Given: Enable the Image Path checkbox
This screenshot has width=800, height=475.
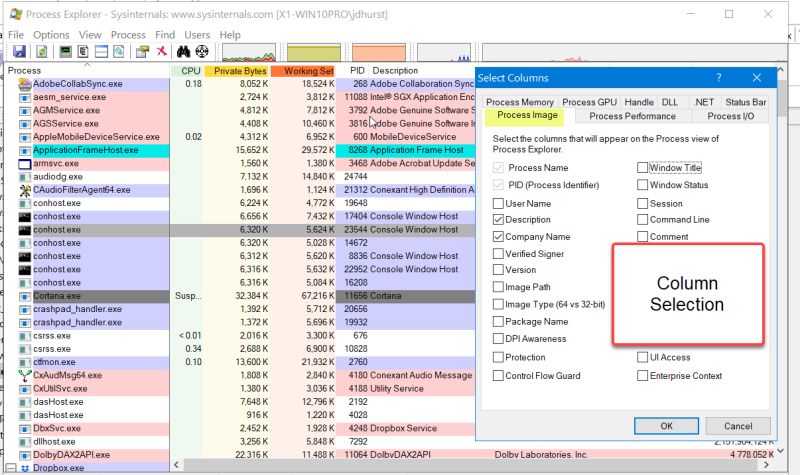Looking at the screenshot, I should (x=498, y=287).
